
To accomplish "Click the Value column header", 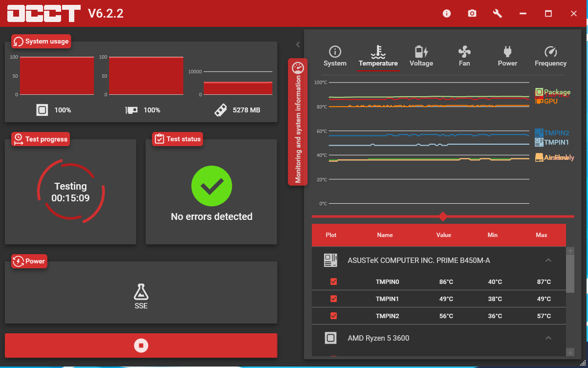I will pos(444,235).
